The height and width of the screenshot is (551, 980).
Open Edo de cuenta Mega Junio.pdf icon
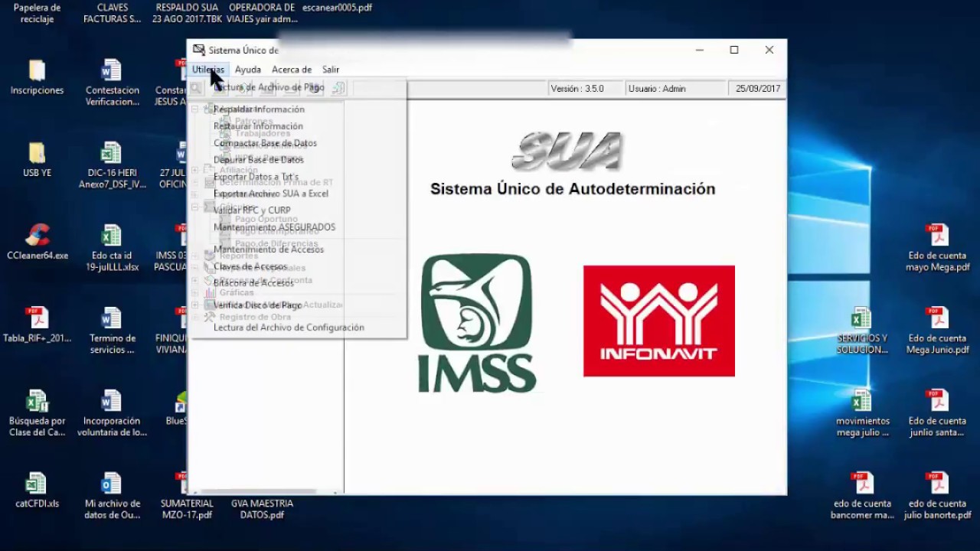pyautogui.click(x=937, y=318)
